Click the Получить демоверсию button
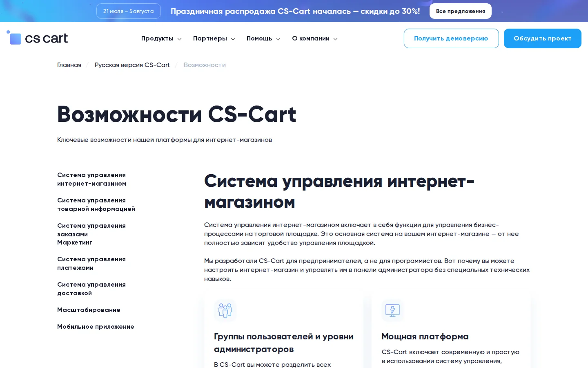This screenshot has width=588, height=368. [451, 38]
